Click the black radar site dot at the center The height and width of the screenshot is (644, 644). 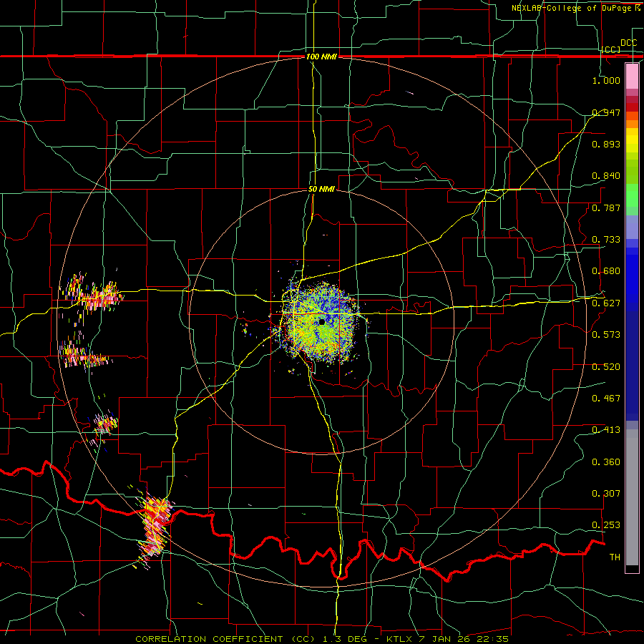pyautogui.click(x=321, y=322)
